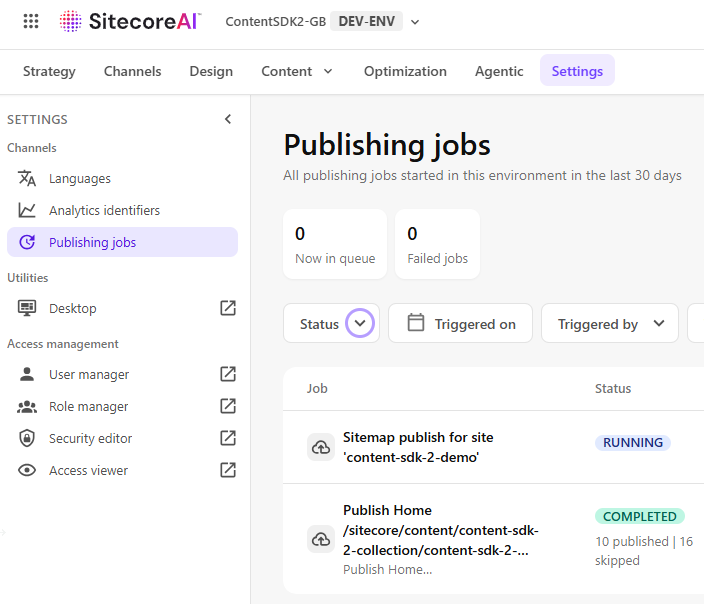Select the Settings tab
704x604 pixels.
(x=577, y=71)
